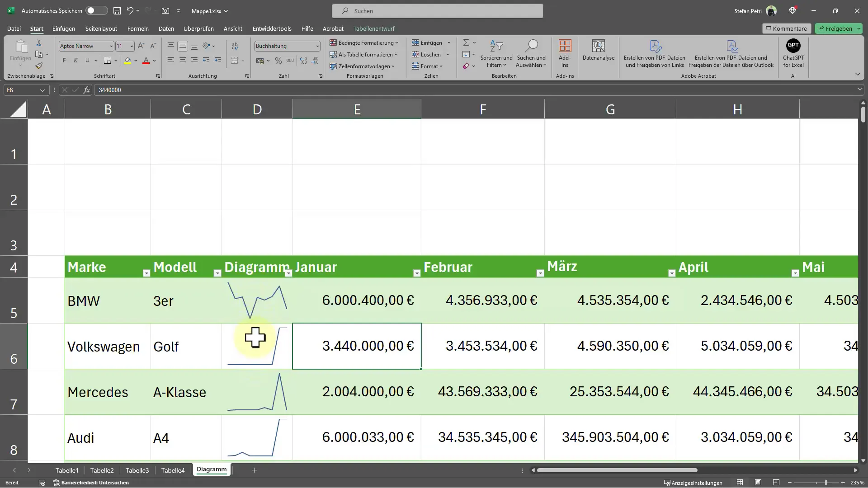Decrease font size with the smaller A icon
This screenshot has width=868, height=488.
pyautogui.click(x=153, y=46)
